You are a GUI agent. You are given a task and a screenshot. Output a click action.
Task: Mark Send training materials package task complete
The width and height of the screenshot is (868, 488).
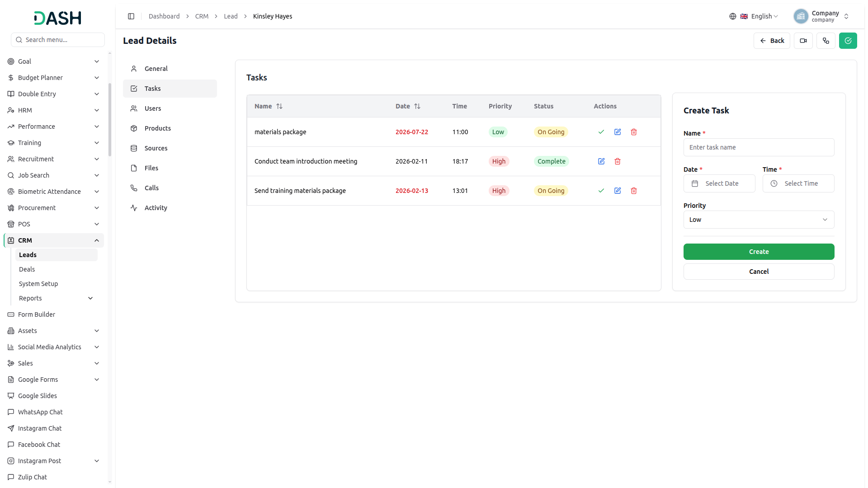601,191
